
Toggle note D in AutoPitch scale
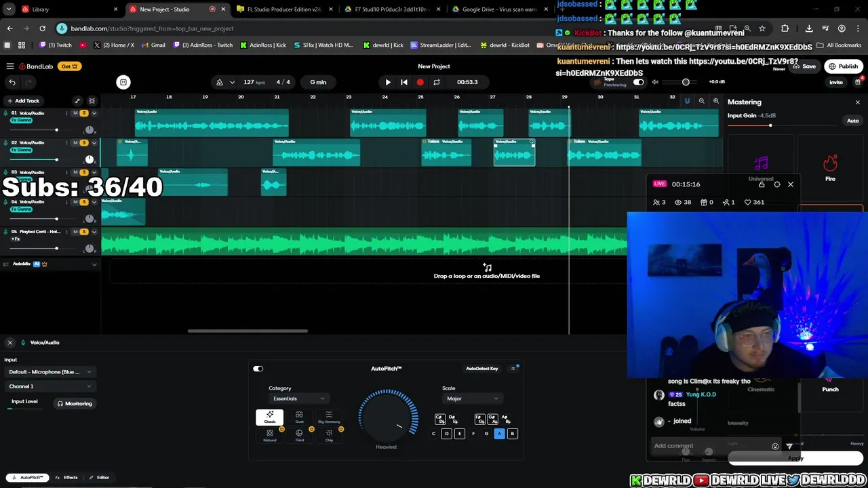point(446,434)
